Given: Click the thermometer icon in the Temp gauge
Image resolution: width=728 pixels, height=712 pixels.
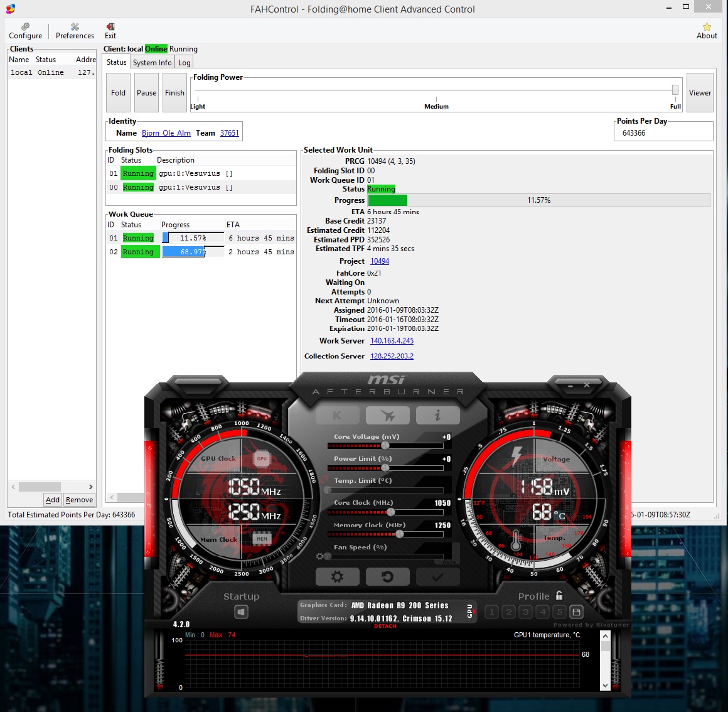Looking at the screenshot, I should tap(516, 541).
